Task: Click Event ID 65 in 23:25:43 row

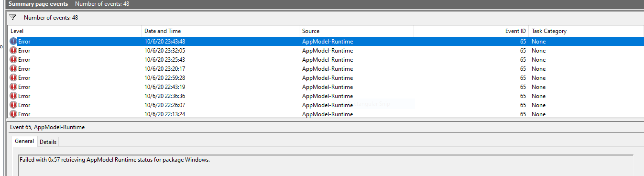Action: click(x=523, y=60)
